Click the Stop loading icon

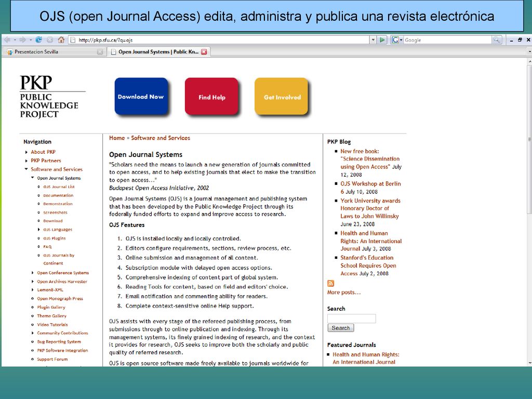[50, 39]
